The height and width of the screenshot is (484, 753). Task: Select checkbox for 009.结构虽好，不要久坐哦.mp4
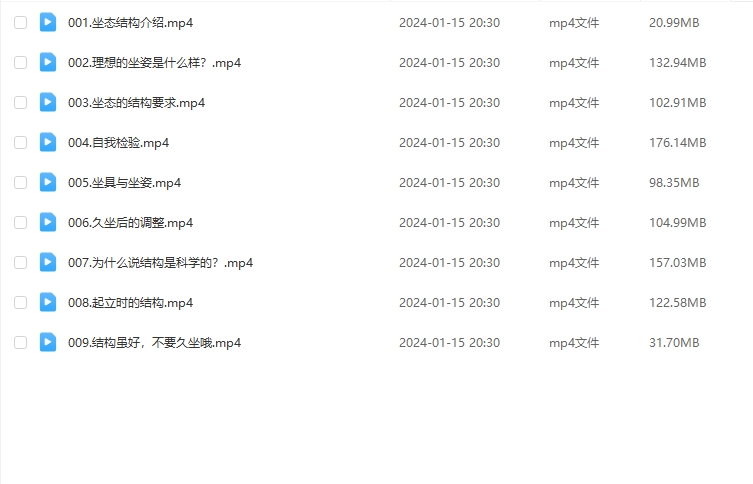pos(20,343)
